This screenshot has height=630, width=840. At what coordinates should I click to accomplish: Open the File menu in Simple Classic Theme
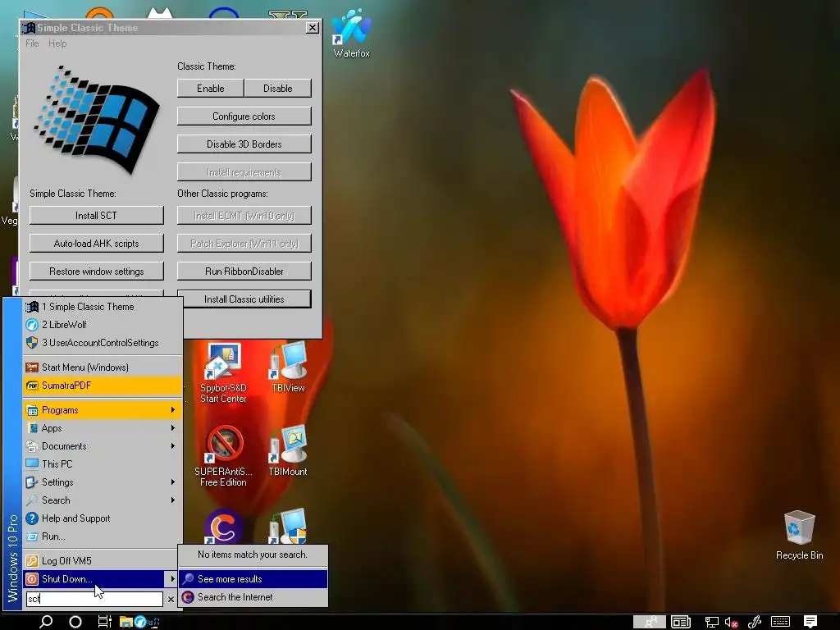point(32,43)
